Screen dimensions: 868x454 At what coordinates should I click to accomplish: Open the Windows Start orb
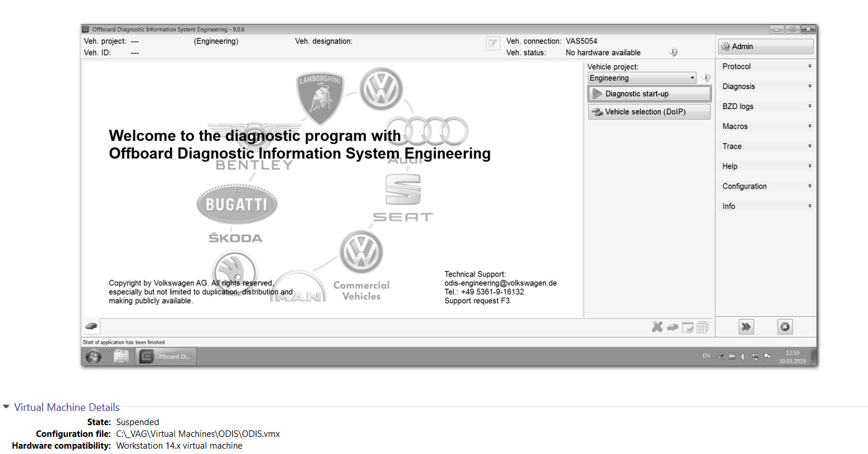click(93, 356)
